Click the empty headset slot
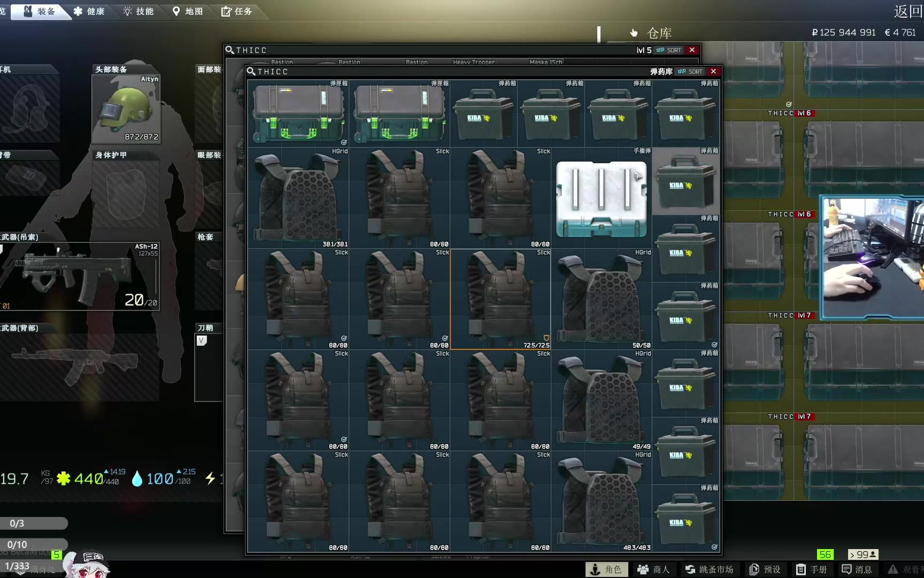The width and height of the screenshot is (924, 578). (x=29, y=109)
